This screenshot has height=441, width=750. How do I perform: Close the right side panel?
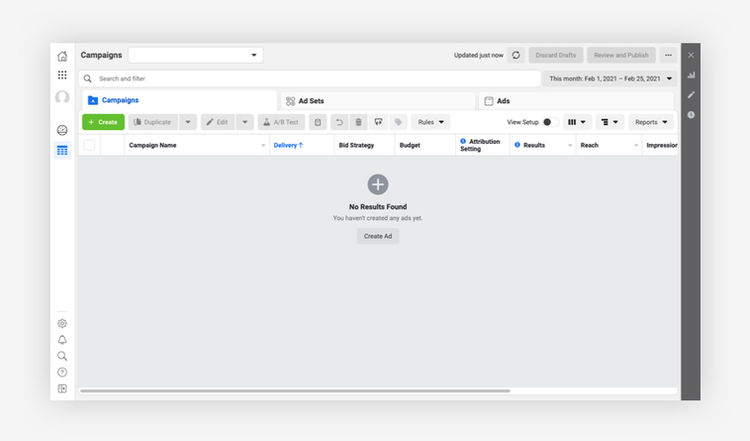click(691, 55)
